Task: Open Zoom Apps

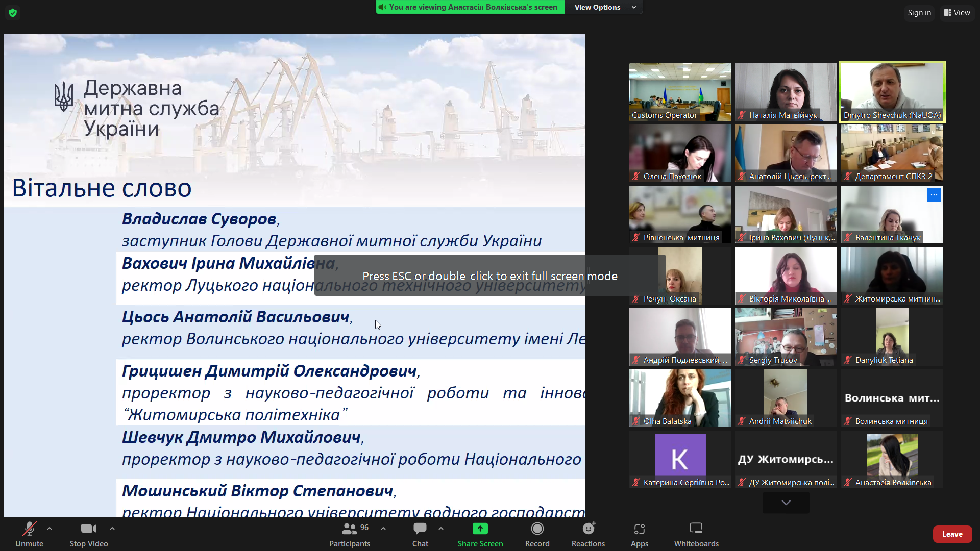Action: click(639, 534)
